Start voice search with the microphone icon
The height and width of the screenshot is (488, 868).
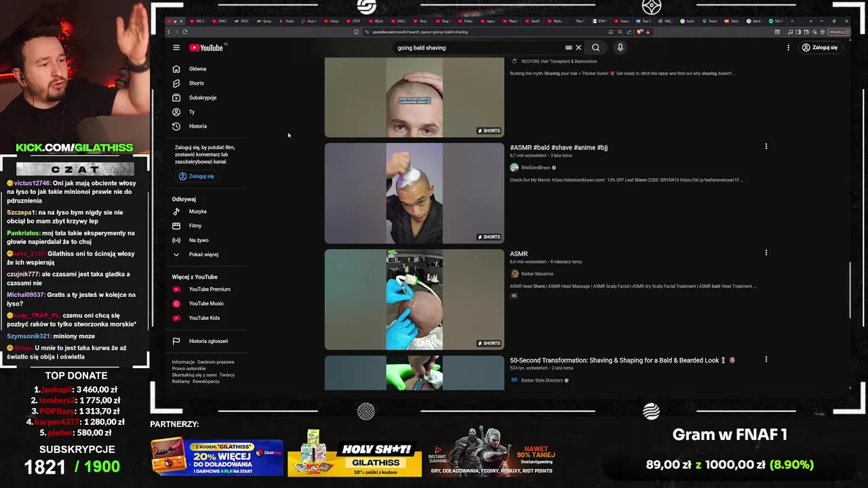click(x=620, y=47)
